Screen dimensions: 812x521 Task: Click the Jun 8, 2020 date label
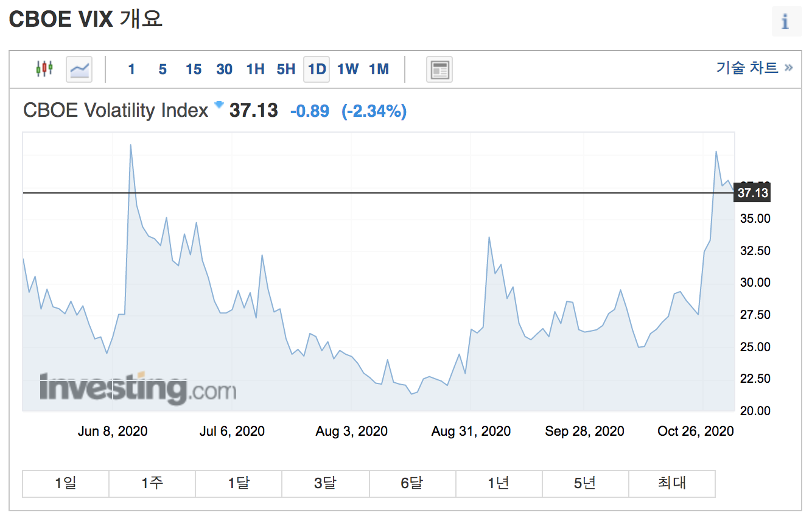[113, 431]
